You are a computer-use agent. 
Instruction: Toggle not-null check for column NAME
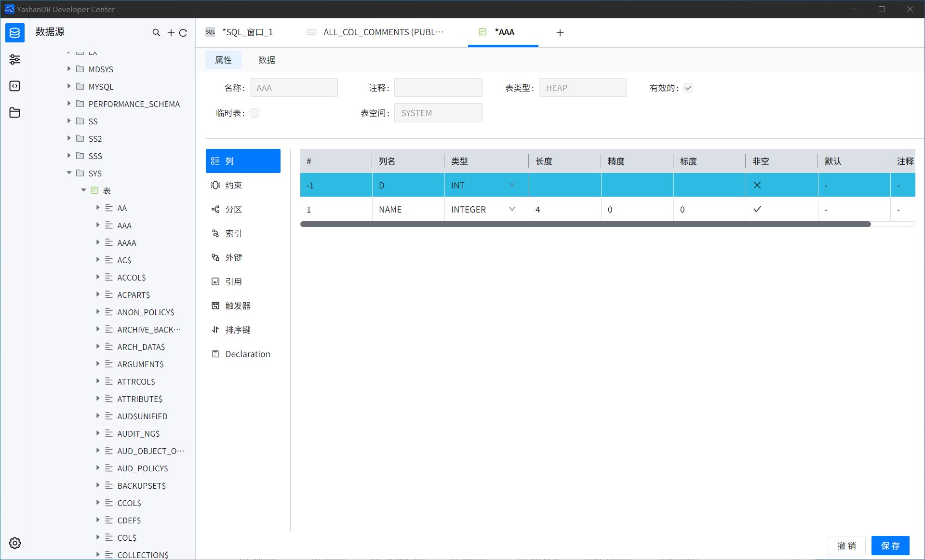pos(757,209)
